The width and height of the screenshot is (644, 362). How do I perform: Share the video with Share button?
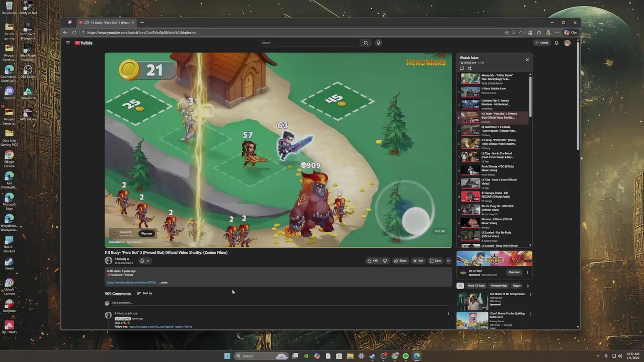400,260
